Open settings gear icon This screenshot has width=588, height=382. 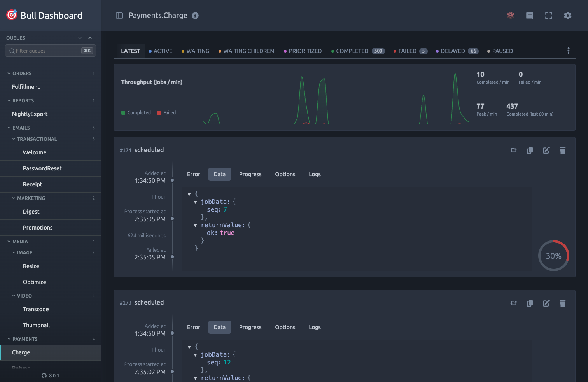568,16
